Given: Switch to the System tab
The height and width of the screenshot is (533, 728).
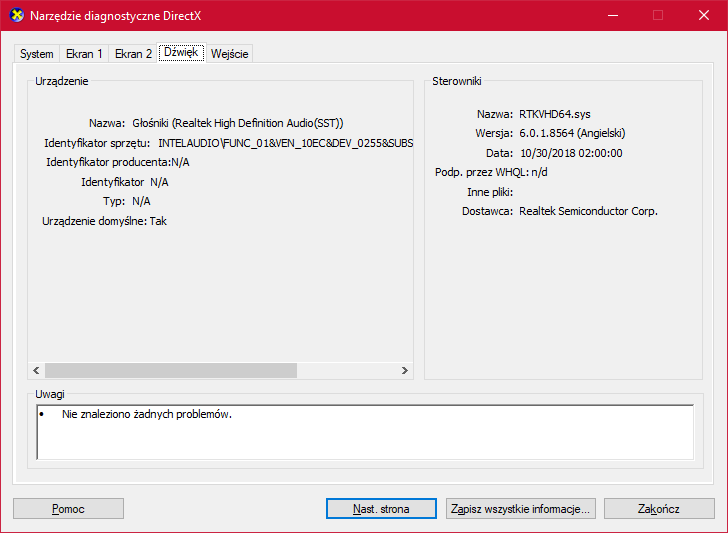Looking at the screenshot, I should click(x=37, y=54).
